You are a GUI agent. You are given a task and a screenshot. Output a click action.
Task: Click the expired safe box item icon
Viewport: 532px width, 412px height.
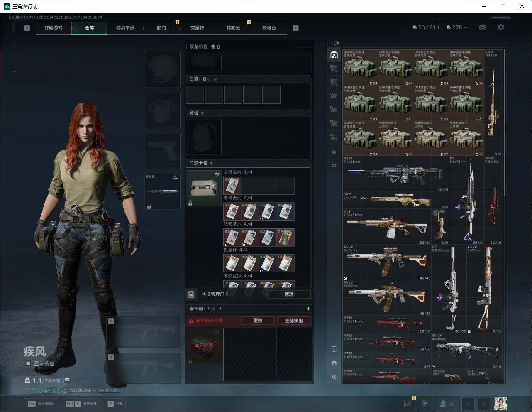click(204, 346)
